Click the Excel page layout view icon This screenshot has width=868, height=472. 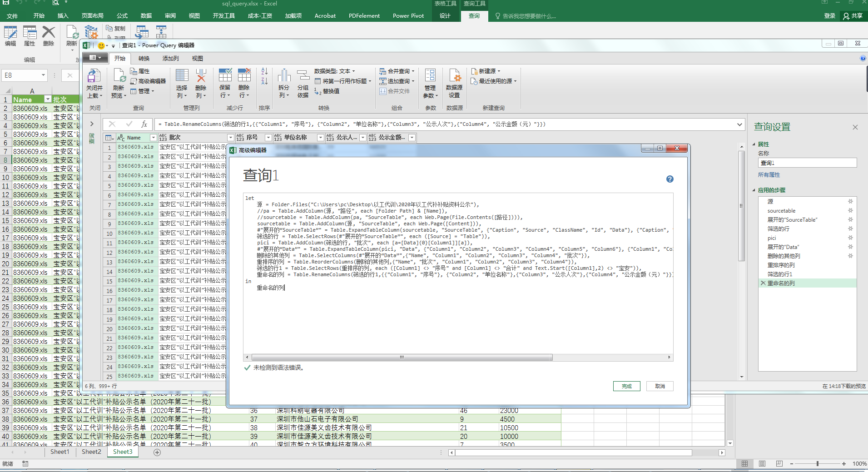[x=762, y=464]
